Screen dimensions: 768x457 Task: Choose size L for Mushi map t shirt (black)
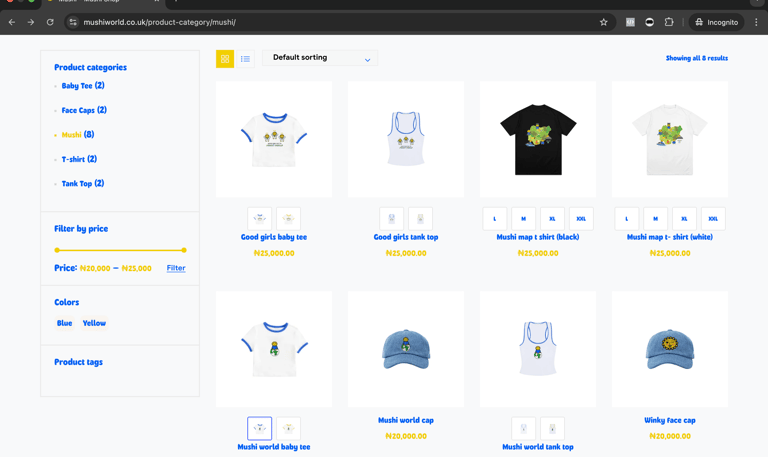(495, 218)
